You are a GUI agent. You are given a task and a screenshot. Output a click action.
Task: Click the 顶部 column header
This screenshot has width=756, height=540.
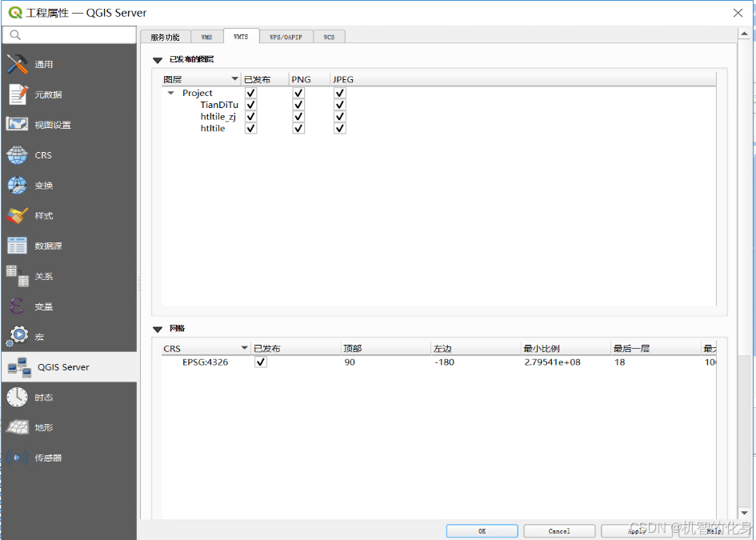386,348
